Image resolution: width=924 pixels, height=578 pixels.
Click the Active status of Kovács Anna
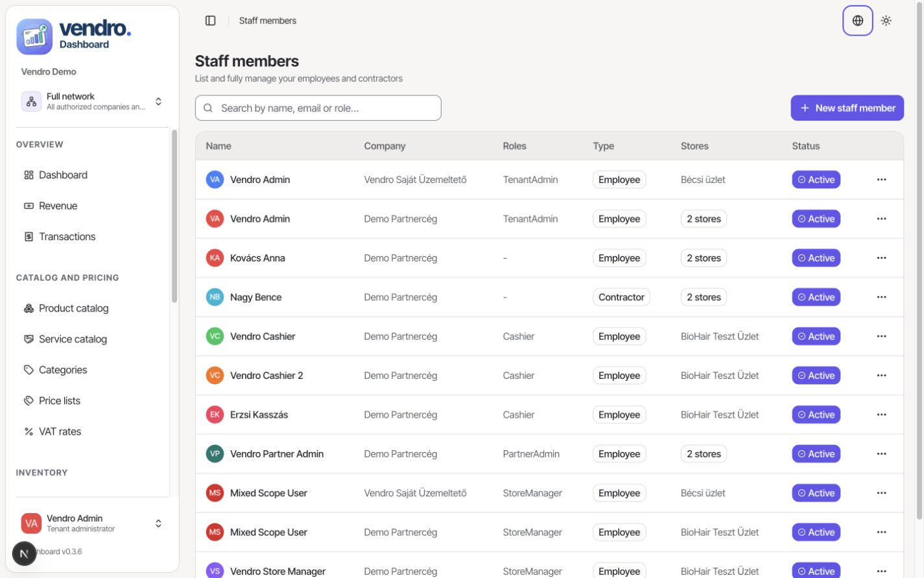[x=816, y=258]
